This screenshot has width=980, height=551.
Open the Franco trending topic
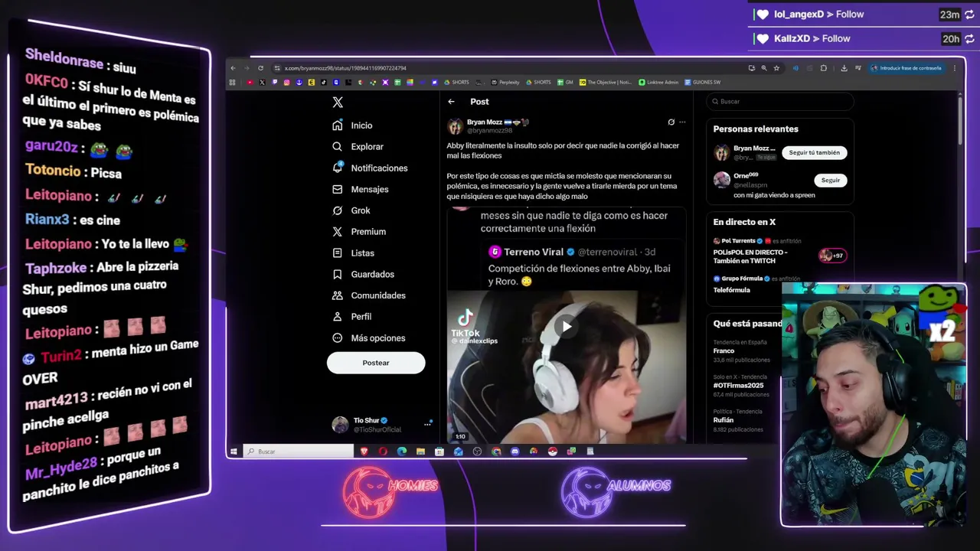pyautogui.click(x=724, y=350)
